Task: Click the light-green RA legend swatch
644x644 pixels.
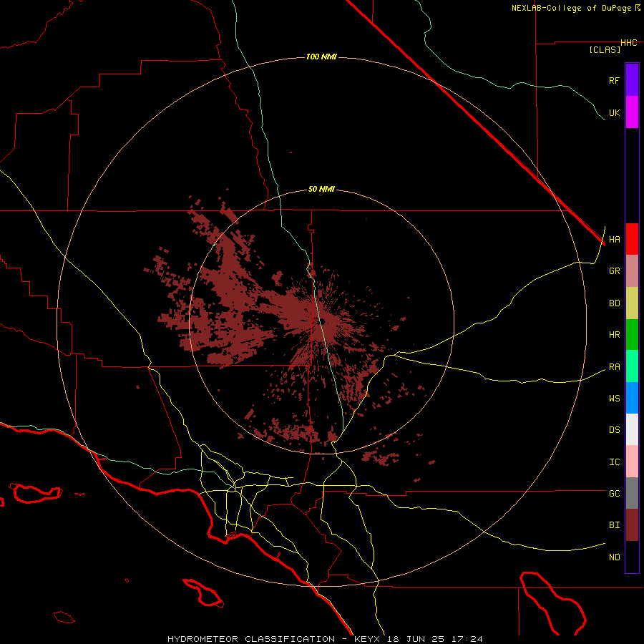Action: point(632,366)
